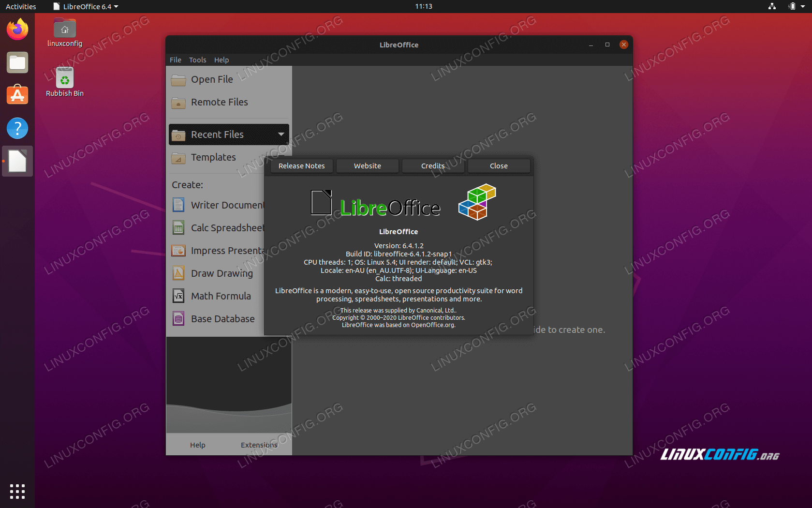812x508 pixels.
Task: Click the Base Database label
Action: (223, 319)
